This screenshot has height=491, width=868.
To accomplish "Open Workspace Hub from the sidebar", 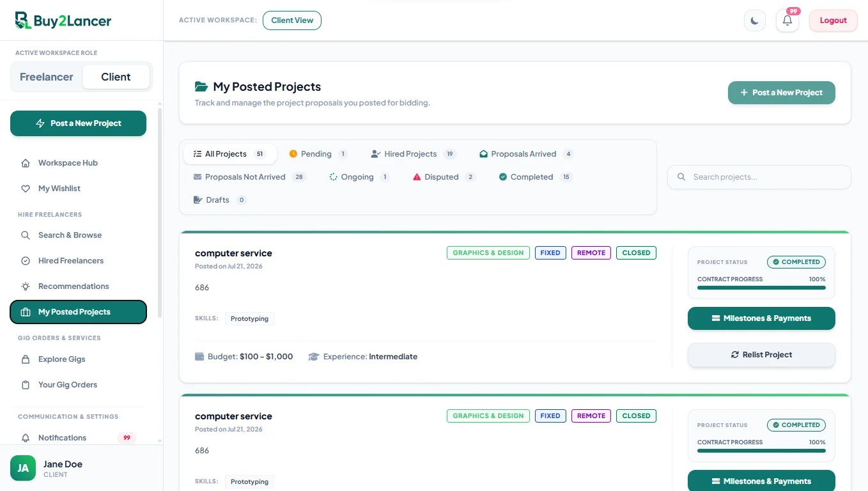I will point(78,163).
